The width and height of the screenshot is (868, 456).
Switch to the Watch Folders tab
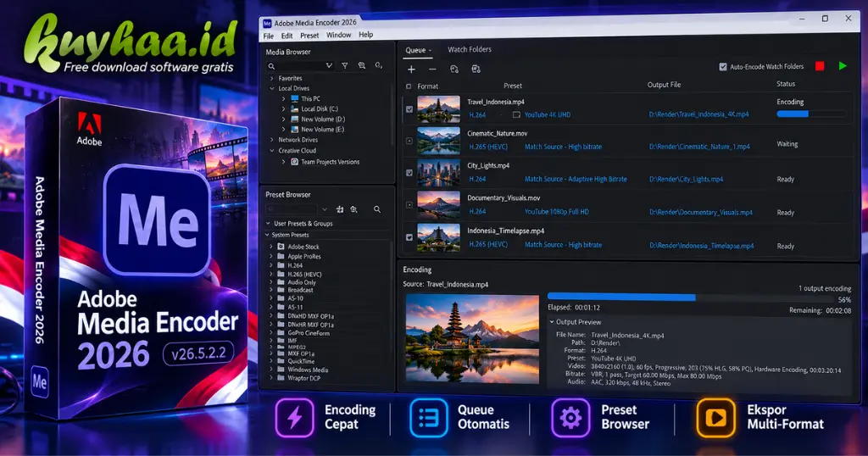(x=470, y=49)
